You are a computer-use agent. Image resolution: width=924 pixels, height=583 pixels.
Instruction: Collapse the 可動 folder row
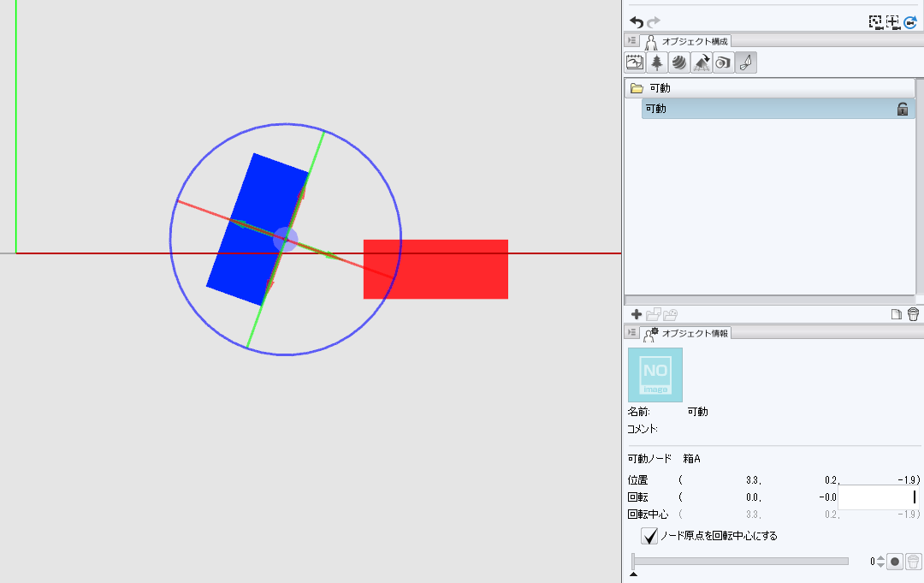coord(769,88)
